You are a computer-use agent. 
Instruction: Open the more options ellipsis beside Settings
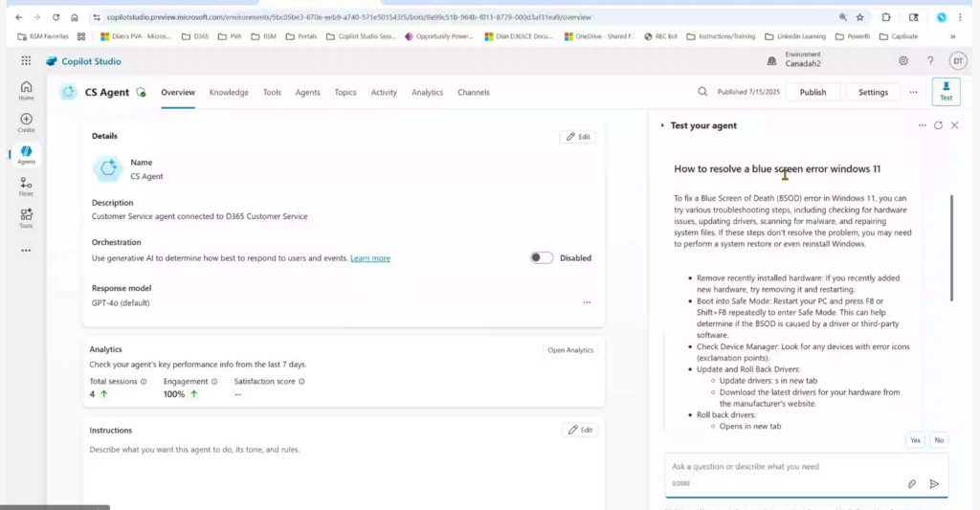point(913,92)
